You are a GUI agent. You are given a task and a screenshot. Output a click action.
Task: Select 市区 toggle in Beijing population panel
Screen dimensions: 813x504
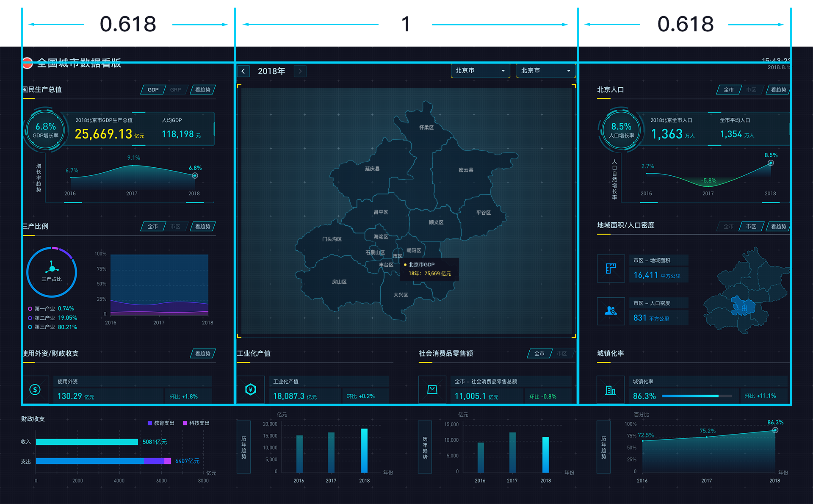pos(751,90)
